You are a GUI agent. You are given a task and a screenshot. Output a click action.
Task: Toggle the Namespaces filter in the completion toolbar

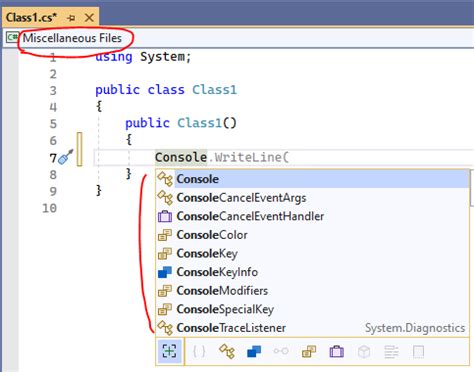point(199,352)
